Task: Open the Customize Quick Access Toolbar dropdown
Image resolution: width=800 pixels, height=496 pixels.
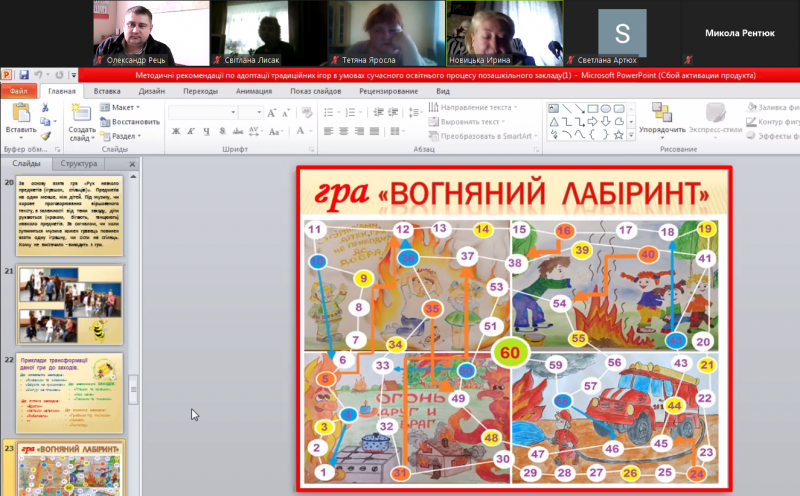Action: (74, 75)
